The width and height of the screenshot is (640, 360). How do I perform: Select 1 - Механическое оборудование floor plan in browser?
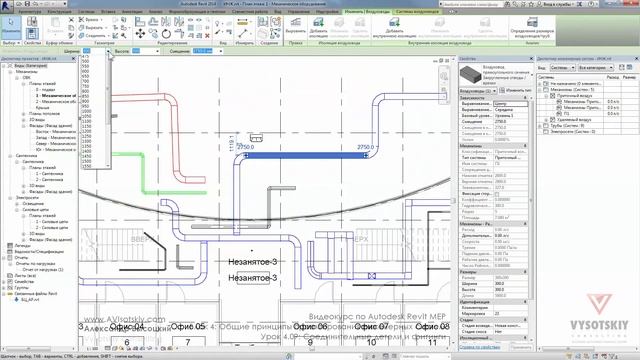(x=56, y=96)
